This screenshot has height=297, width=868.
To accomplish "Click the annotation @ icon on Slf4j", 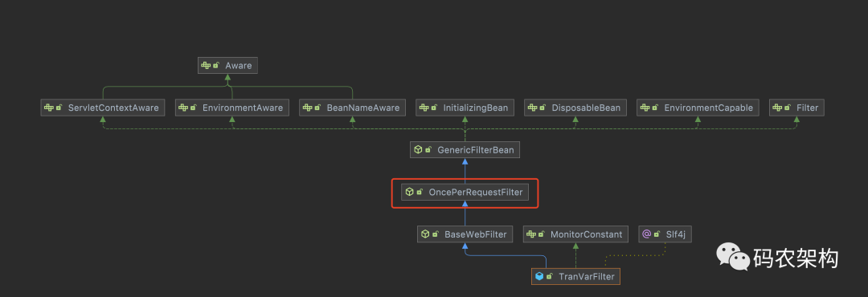I will [x=645, y=234].
